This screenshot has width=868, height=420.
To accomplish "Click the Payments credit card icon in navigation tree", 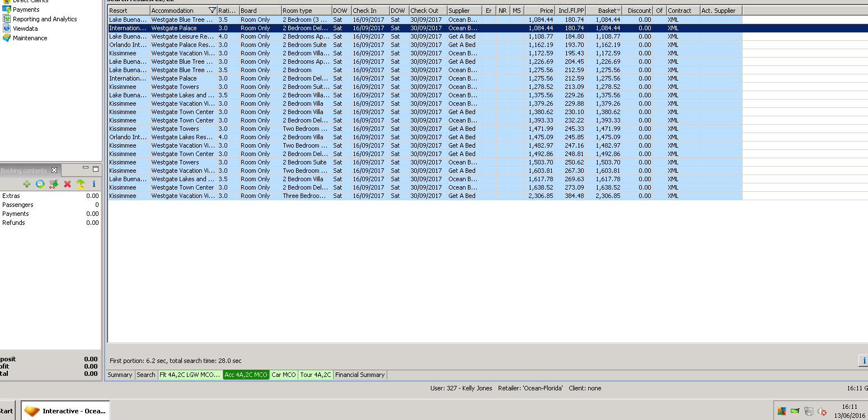I will click(x=7, y=10).
